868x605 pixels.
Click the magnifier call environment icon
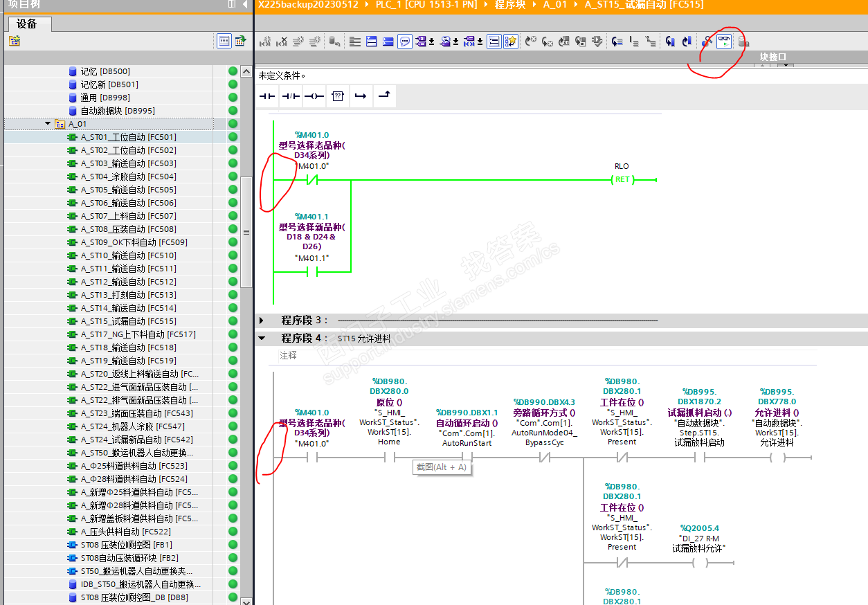click(x=707, y=42)
